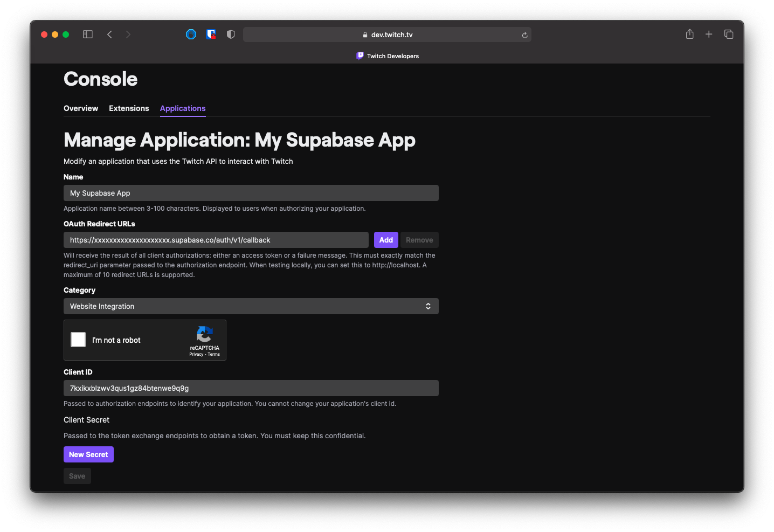Check the I'm not a robot box

coord(78,340)
